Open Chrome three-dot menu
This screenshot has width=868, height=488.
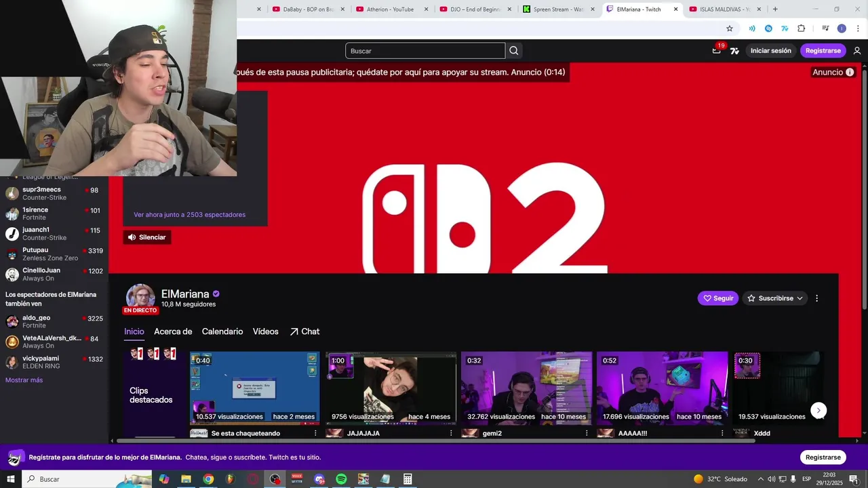[x=858, y=28]
